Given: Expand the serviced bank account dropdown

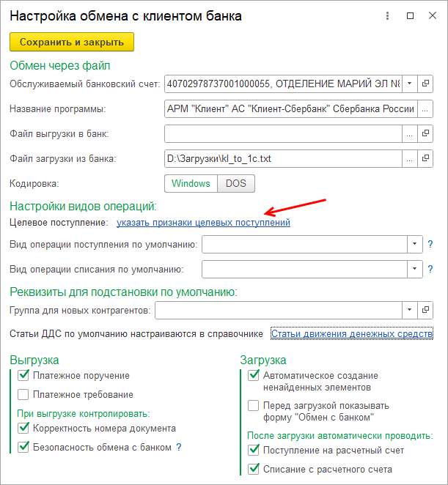Looking at the screenshot, I should click(x=410, y=83).
